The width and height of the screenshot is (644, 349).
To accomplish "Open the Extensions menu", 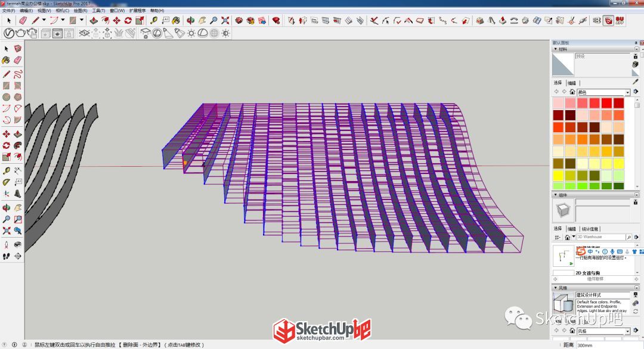I will (x=138, y=11).
